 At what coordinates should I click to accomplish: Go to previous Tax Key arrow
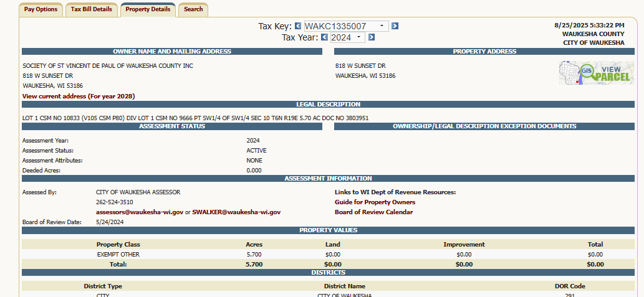297,26
